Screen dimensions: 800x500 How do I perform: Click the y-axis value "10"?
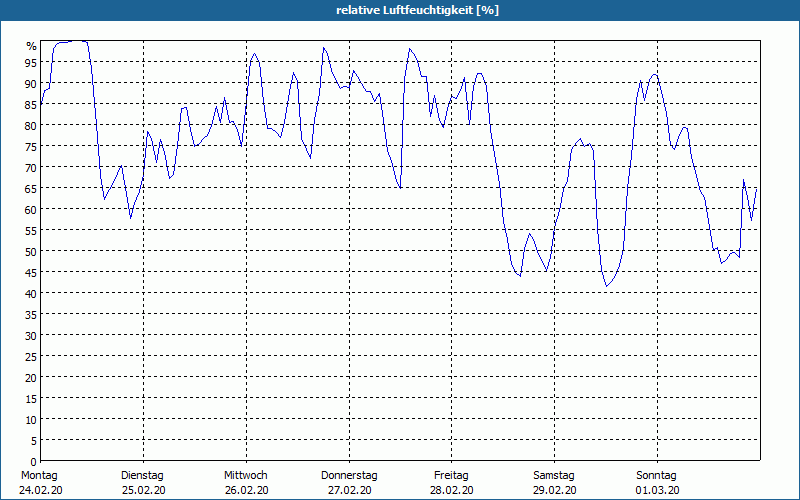pyautogui.click(x=31, y=420)
